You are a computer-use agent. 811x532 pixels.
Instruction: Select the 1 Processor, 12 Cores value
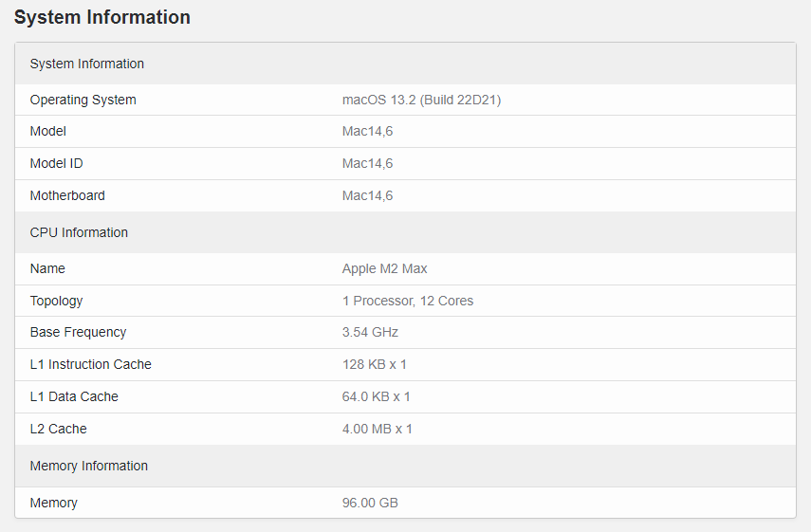(407, 301)
